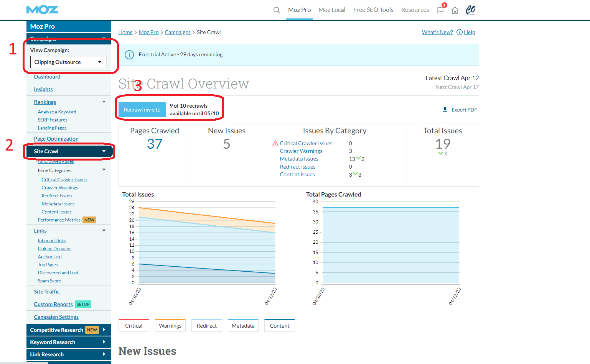
Task: Toggle the Critical chart legend filter
Action: (x=133, y=326)
